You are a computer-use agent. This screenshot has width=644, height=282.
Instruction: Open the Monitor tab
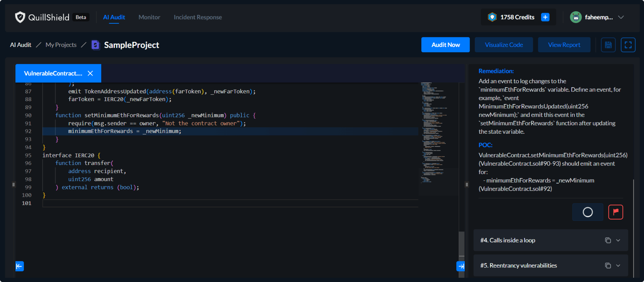point(149,17)
